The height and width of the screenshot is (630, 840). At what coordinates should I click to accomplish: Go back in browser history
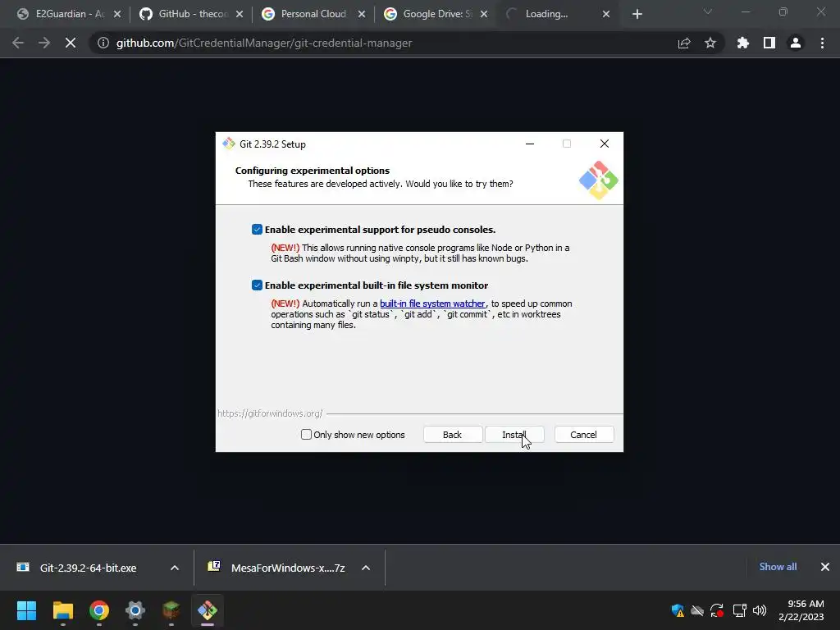(x=18, y=43)
